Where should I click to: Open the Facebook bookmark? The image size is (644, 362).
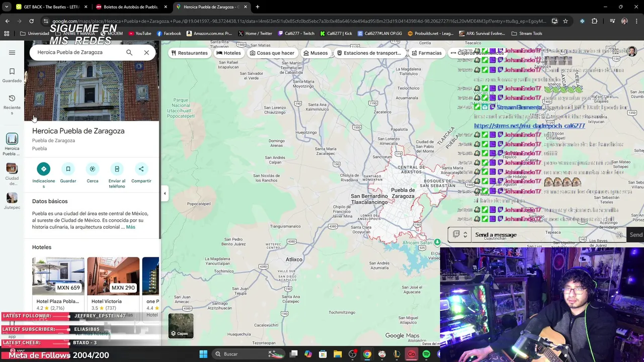169,34
